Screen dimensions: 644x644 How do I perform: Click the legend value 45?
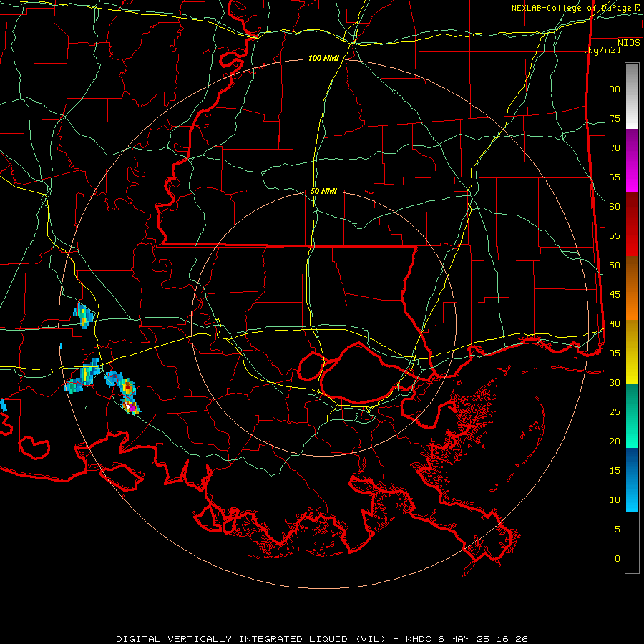tap(615, 295)
